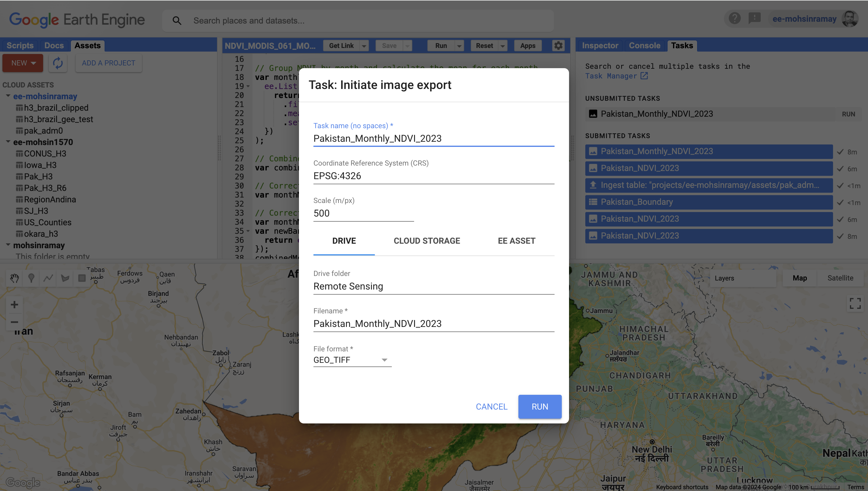This screenshot has width=868, height=491.
Task: Select the add marker map tool
Action: [31, 278]
